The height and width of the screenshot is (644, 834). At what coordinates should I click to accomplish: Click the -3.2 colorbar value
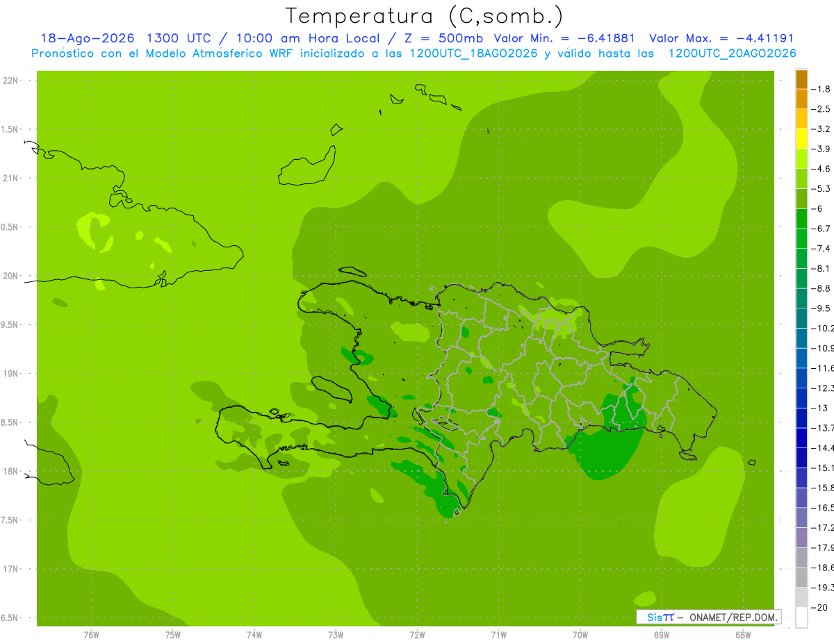821,129
